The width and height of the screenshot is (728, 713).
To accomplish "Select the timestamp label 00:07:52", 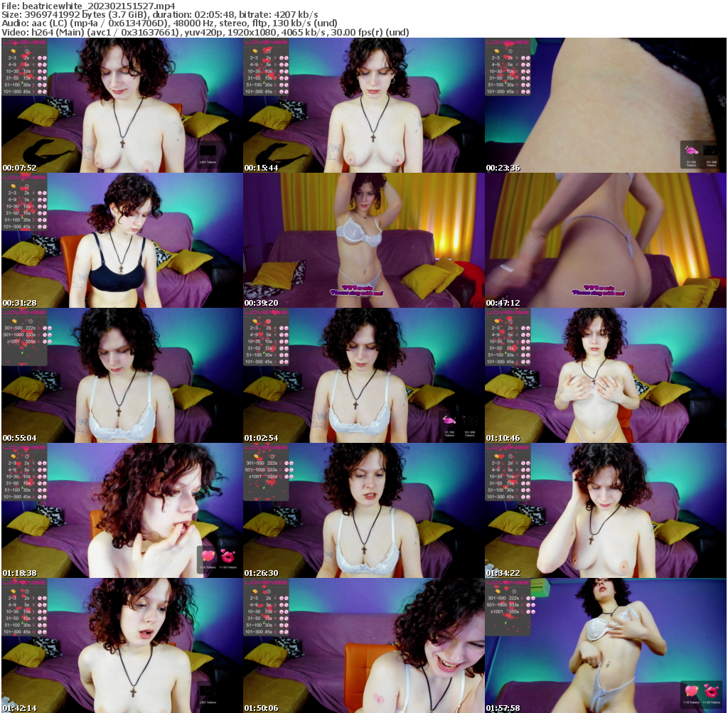I will pyautogui.click(x=20, y=168).
